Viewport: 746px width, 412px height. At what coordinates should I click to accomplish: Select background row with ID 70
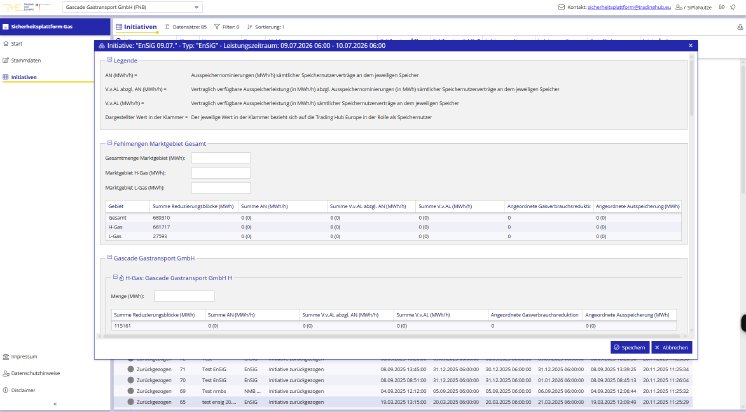(x=402, y=380)
